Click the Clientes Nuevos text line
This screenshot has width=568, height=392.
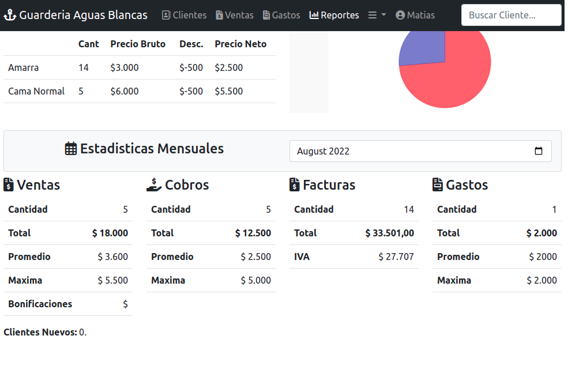coord(45,332)
